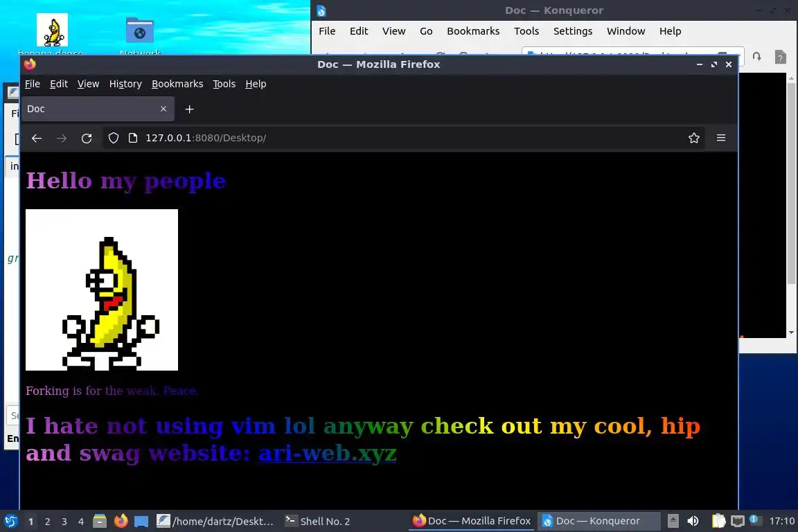798x532 pixels.
Task: Reload the current Firefox page
Action: click(x=87, y=138)
